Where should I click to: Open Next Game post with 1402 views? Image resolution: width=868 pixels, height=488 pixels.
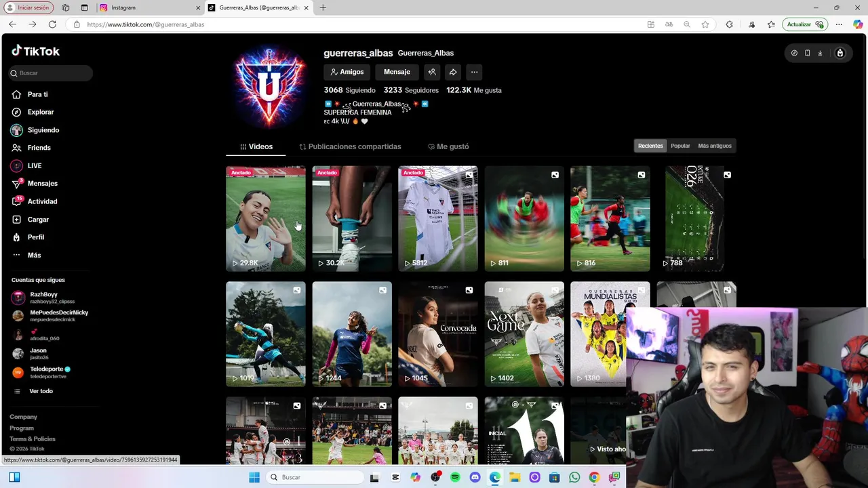tap(524, 334)
